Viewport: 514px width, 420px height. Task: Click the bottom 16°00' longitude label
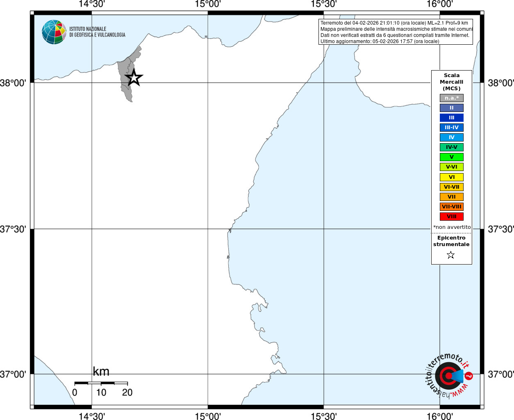[x=440, y=416]
